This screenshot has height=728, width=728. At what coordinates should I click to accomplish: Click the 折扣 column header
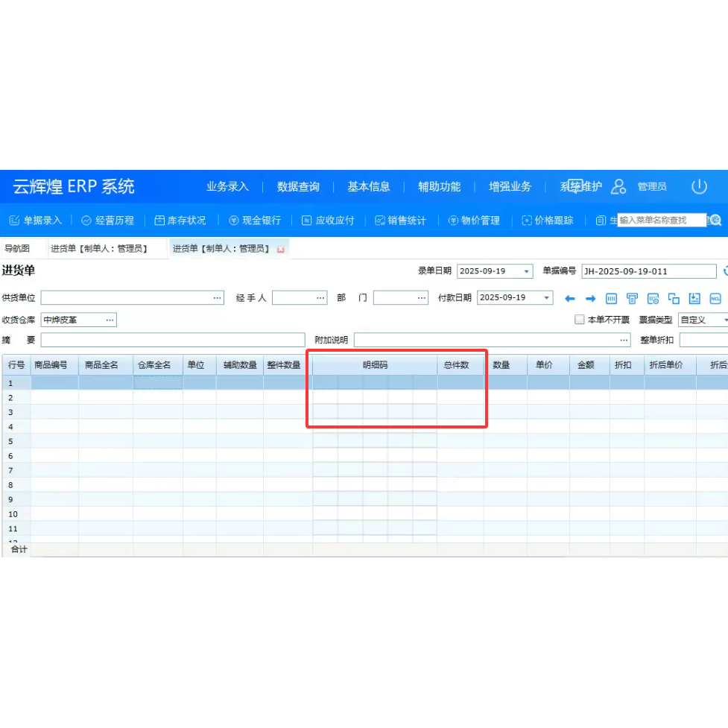(x=627, y=365)
